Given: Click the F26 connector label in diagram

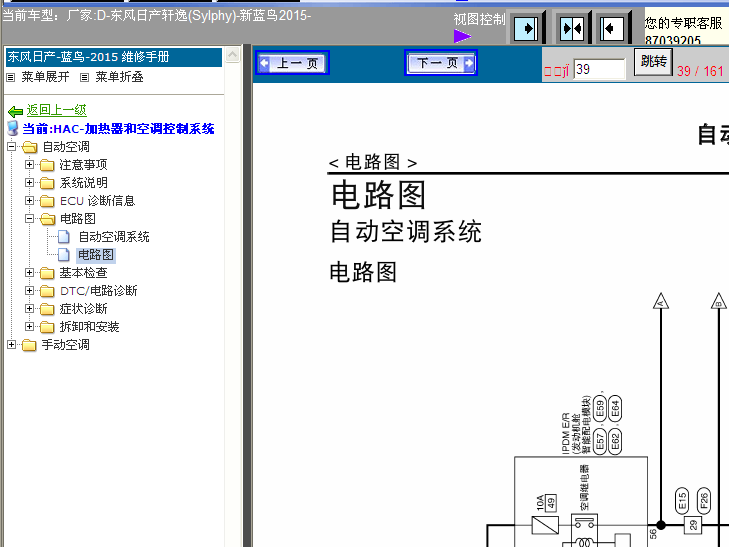Looking at the screenshot, I should click(703, 501).
